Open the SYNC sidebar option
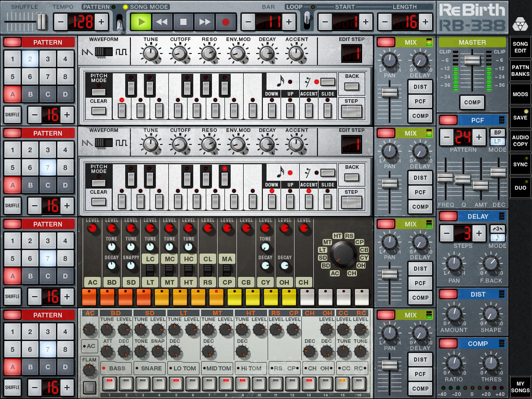 click(520, 164)
